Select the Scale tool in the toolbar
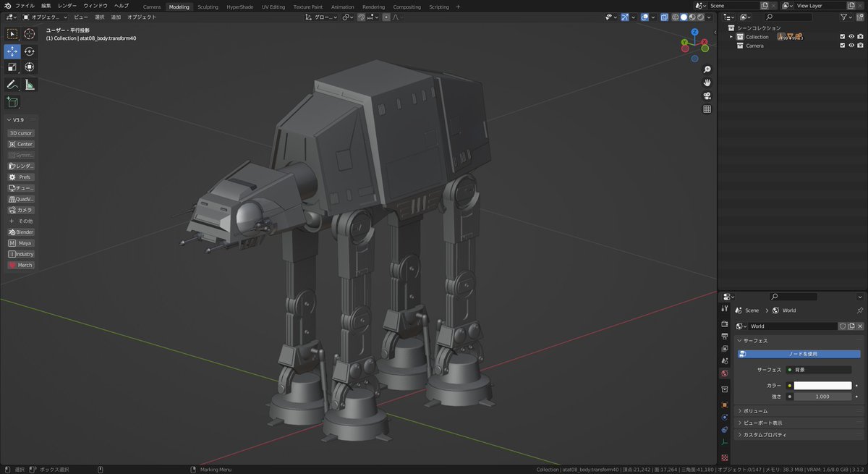Image resolution: width=868 pixels, height=474 pixels. [x=12, y=67]
